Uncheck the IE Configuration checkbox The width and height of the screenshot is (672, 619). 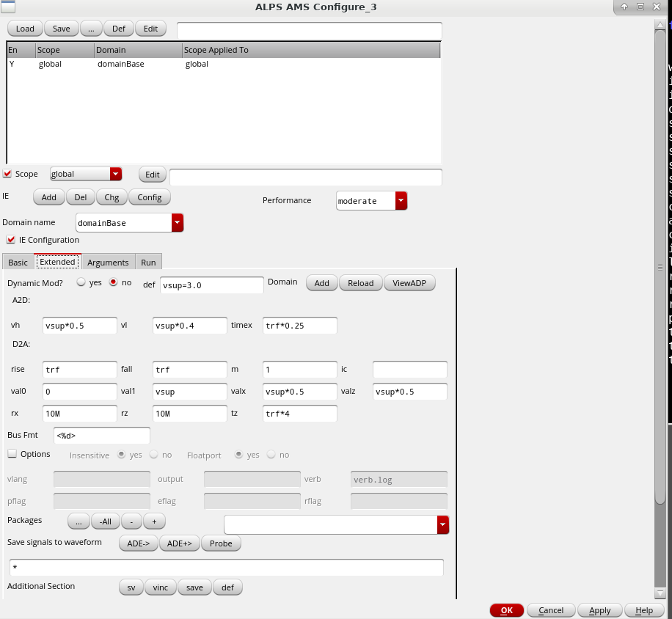pos(11,240)
